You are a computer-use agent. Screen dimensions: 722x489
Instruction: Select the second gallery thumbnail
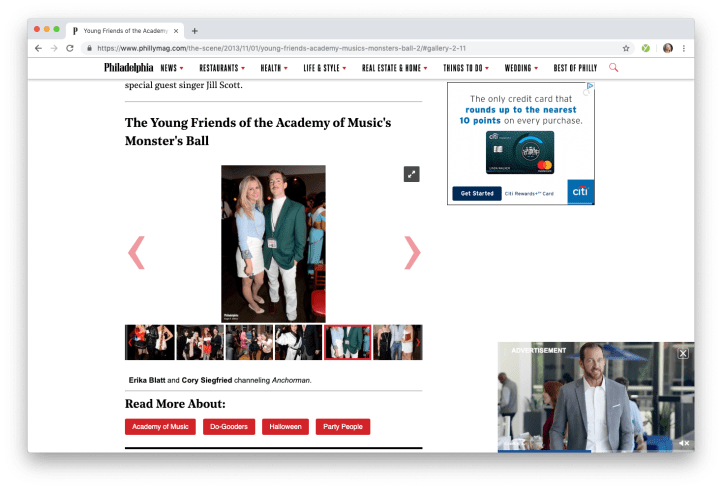[x=200, y=342]
